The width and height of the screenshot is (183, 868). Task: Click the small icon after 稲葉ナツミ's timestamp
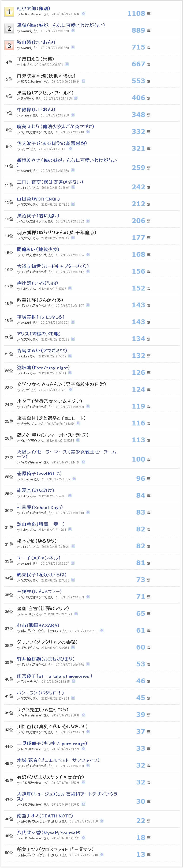pyautogui.click(x=102, y=855)
